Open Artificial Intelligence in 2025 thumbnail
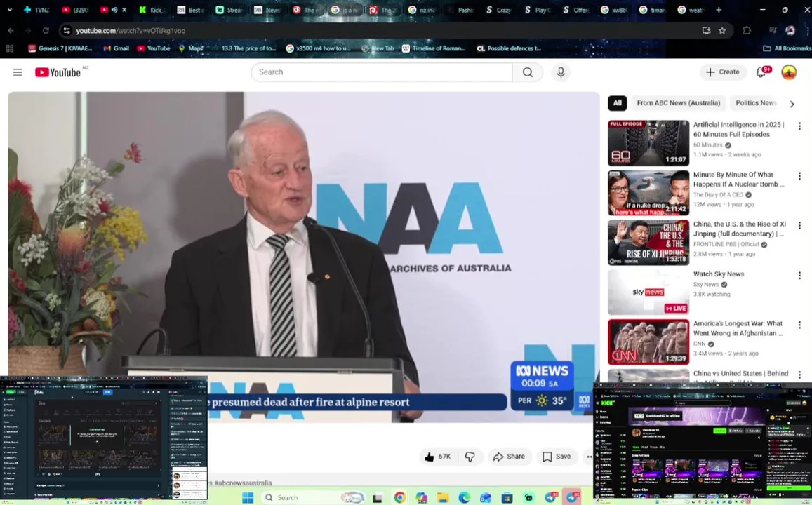This screenshot has width=812, height=505. click(x=648, y=143)
